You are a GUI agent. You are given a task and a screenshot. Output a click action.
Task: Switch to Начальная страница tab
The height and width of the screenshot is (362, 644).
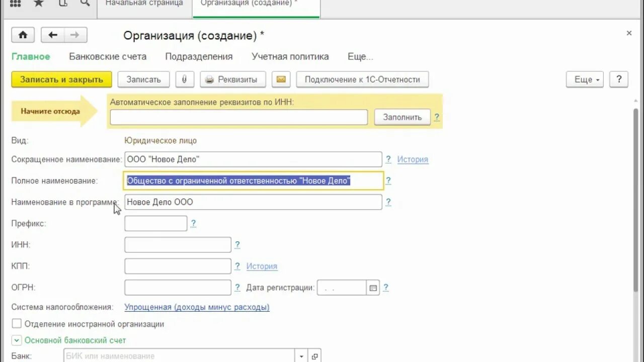tap(144, 4)
